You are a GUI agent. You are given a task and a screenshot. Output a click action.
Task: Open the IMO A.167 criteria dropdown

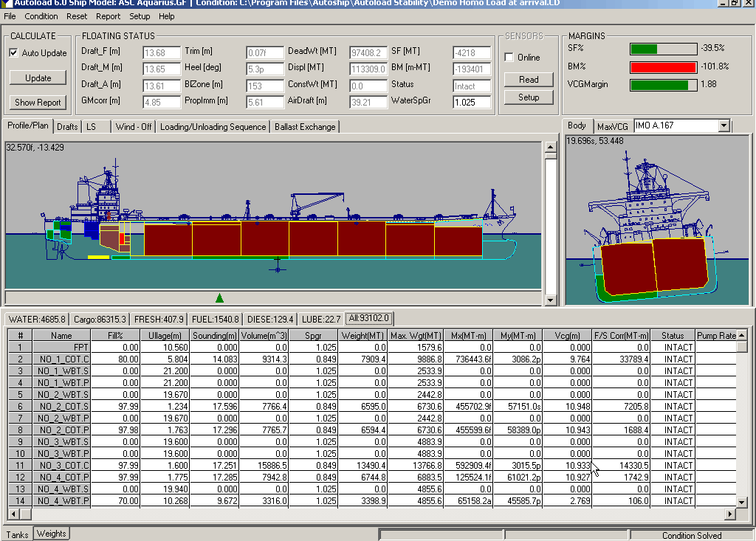click(725, 125)
